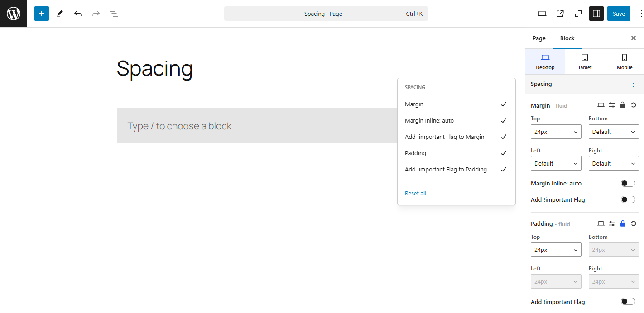Click the Padding sliders settings icon
The height and width of the screenshot is (313, 644).
point(612,223)
